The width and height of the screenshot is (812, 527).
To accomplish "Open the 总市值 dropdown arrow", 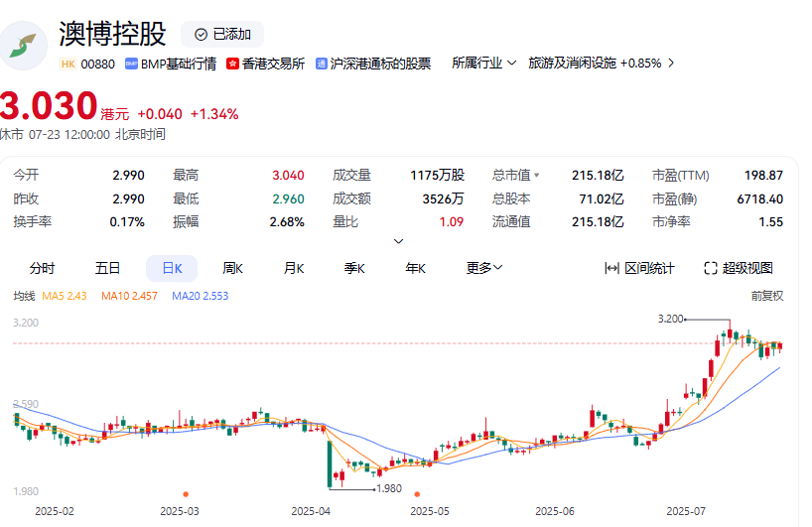I will click(x=536, y=176).
